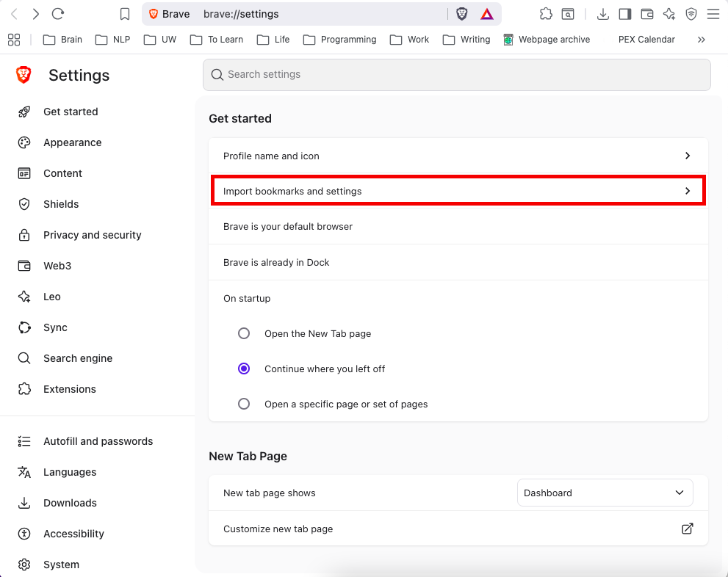Image resolution: width=728 pixels, height=577 pixels.
Task: Toggle the sidebar panel icon
Action: pyautogui.click(x=625, y=14)
